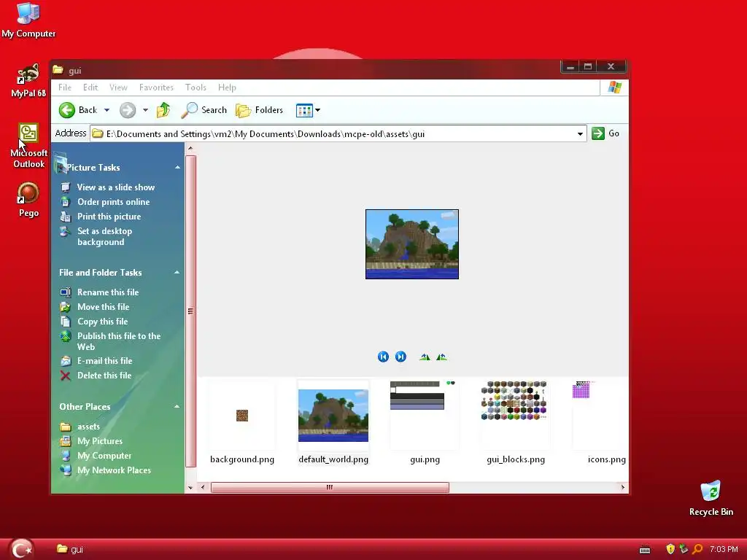Click the yellow shield security tray icon
The width and height of the screenshot is (747, 560).
tap(670, 549)
